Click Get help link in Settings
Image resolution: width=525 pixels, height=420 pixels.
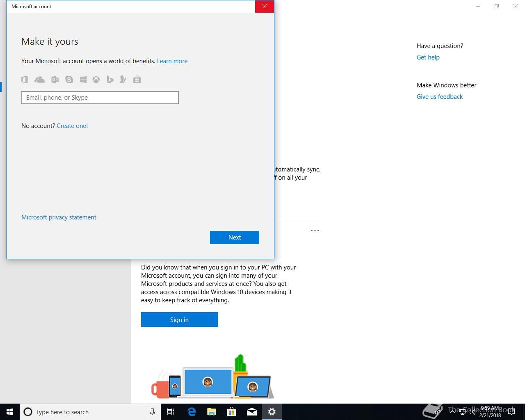428,57
